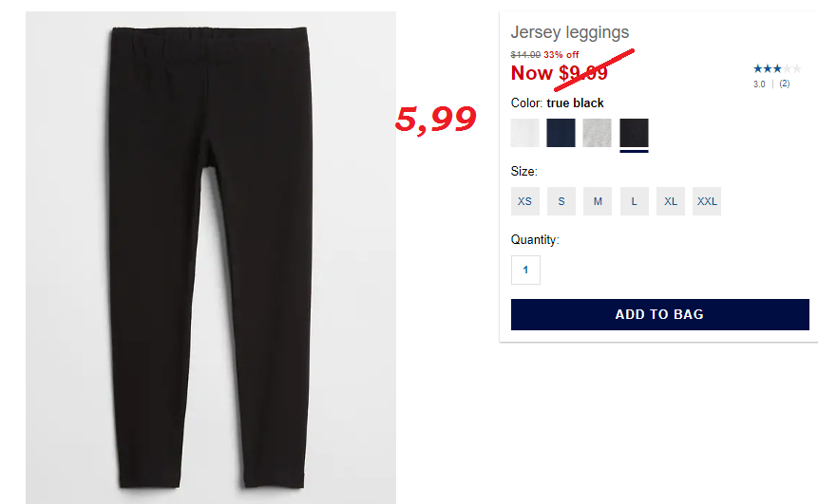The height and width of the screenshot is (504, 818).
Task: Choose size M
Action: [x=598, y=201]
